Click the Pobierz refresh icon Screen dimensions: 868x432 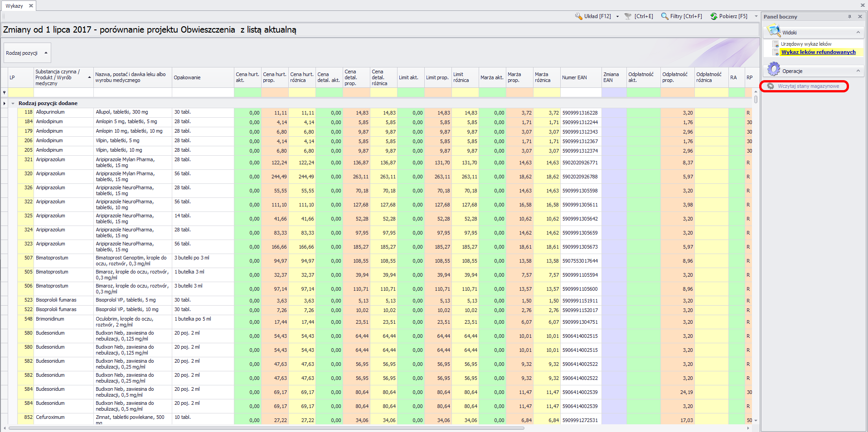coord(714,16)
